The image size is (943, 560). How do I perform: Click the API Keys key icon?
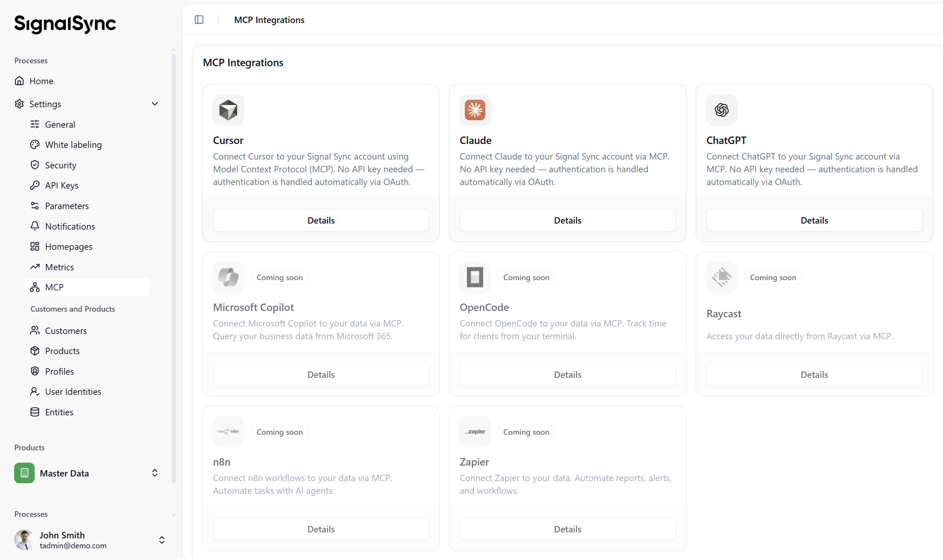(x=35, y=185)
